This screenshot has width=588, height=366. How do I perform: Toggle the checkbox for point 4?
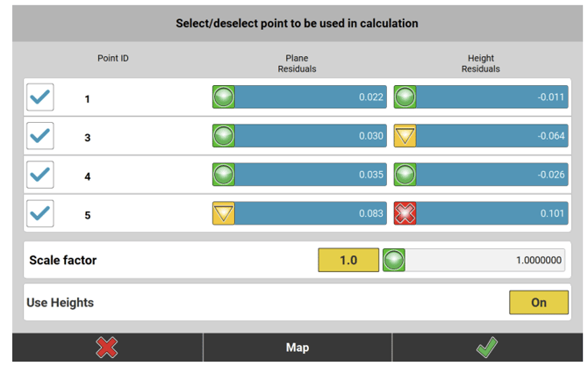[40, 175]
